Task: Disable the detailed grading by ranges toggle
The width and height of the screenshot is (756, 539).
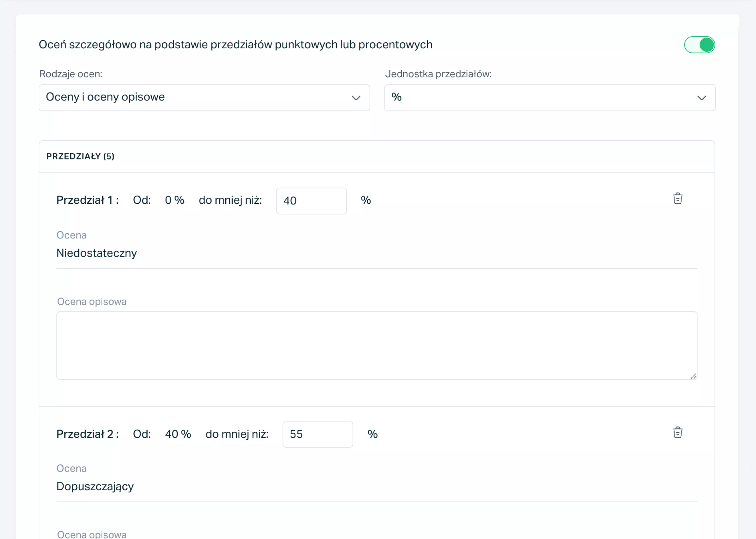Action: [x=699, y=45]
